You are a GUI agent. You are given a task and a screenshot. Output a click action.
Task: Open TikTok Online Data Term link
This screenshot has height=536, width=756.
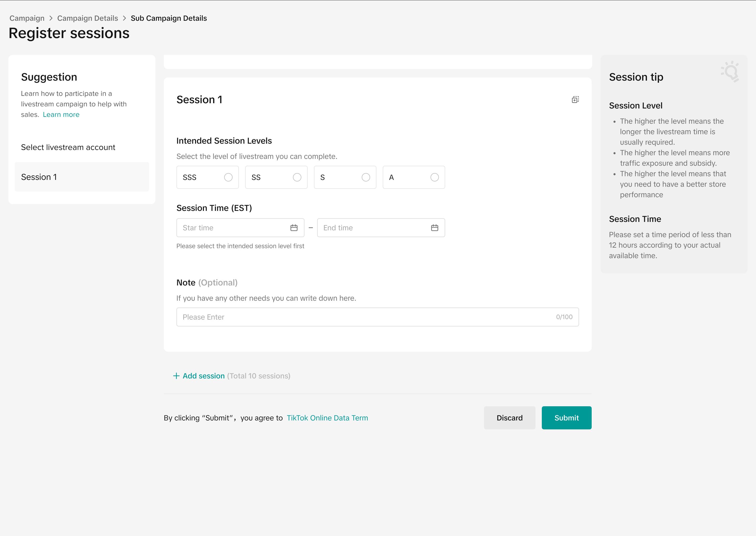click(327, 418)
